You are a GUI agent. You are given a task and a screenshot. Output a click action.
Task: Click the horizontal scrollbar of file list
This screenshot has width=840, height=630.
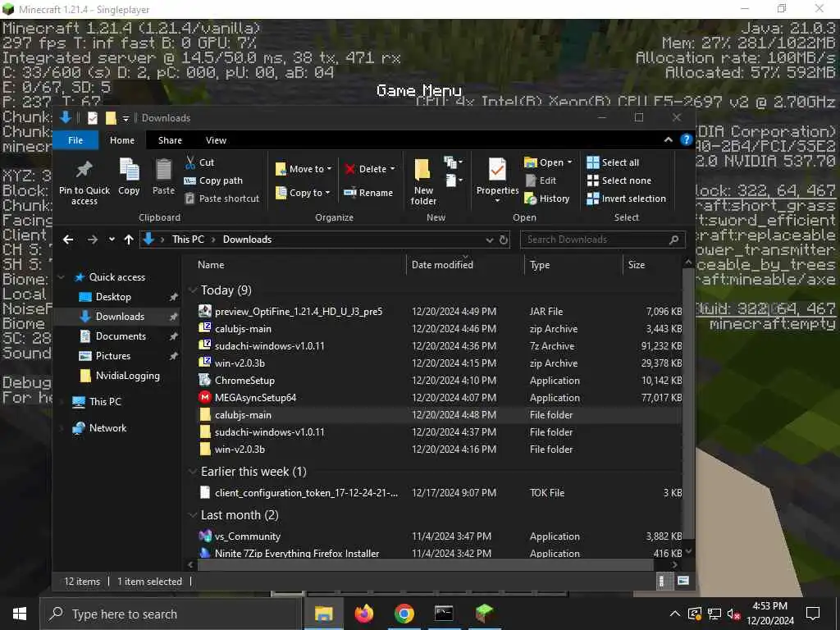pos(426,564)
